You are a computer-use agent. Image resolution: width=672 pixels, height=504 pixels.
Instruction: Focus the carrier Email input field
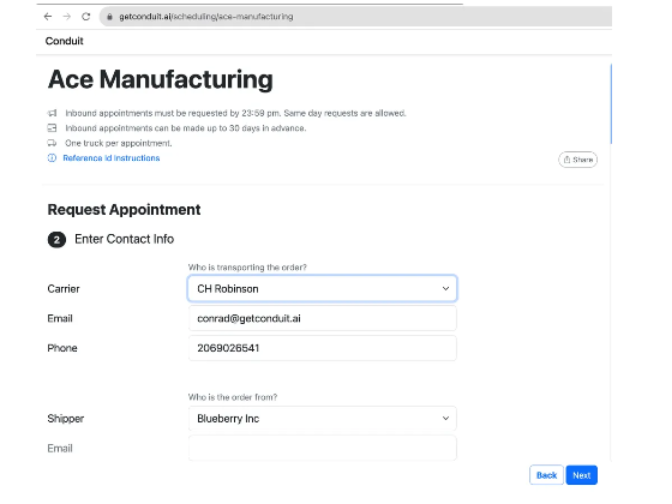tap(321, 319)
